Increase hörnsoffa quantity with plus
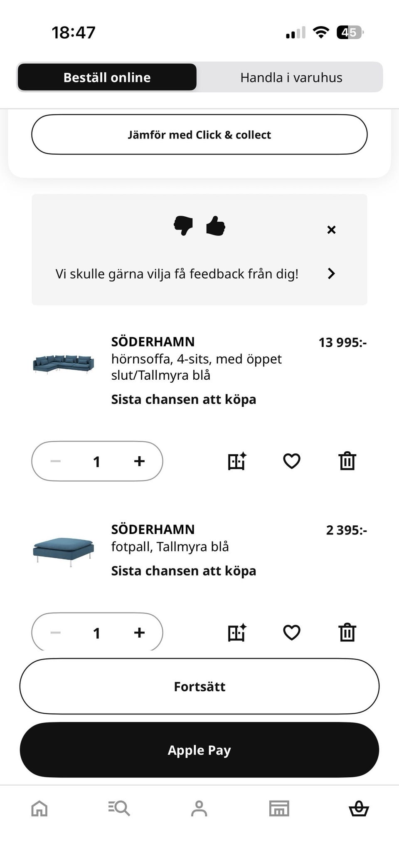Screen dimensions: 399x868 (139, 461)
